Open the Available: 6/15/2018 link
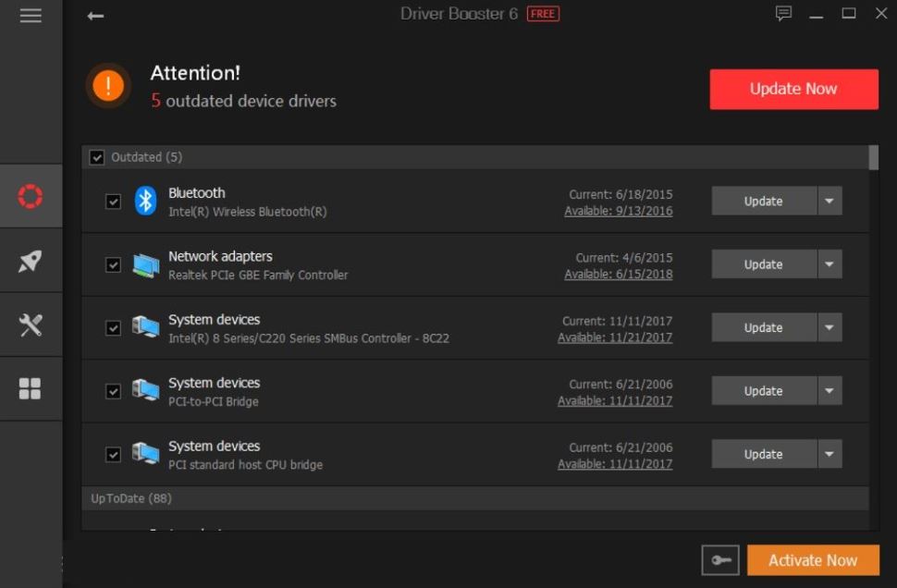 click(618, 275)
